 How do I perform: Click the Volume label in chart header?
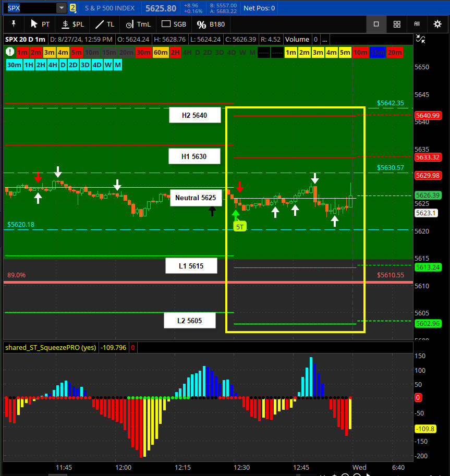point(297,40)
